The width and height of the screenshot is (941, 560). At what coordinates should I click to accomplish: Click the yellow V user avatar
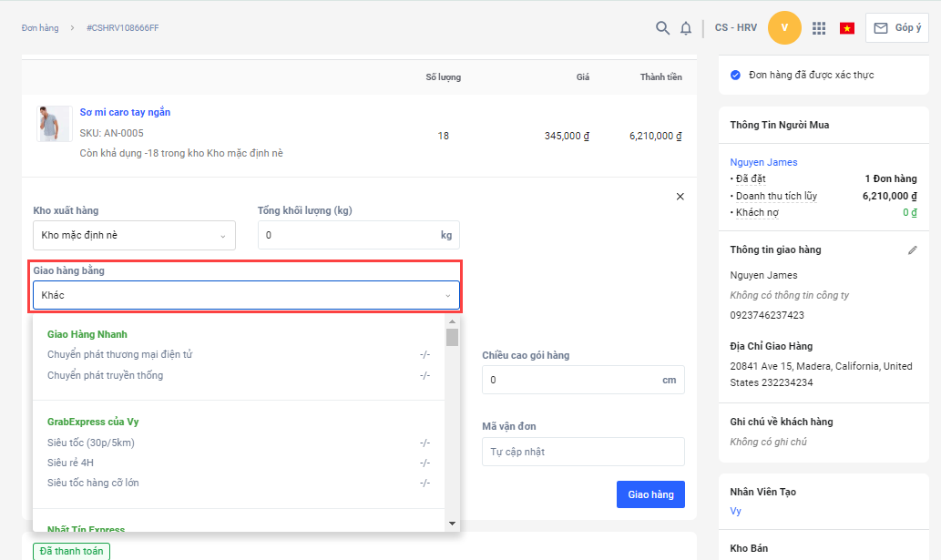click(784, 28)
